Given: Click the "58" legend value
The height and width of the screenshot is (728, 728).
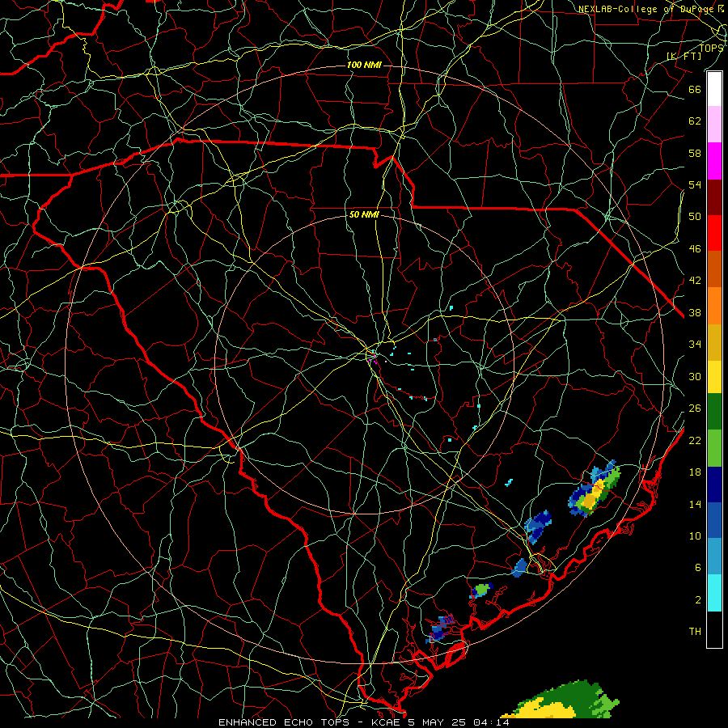Looking at the screenshot, I should coord(695,153).
